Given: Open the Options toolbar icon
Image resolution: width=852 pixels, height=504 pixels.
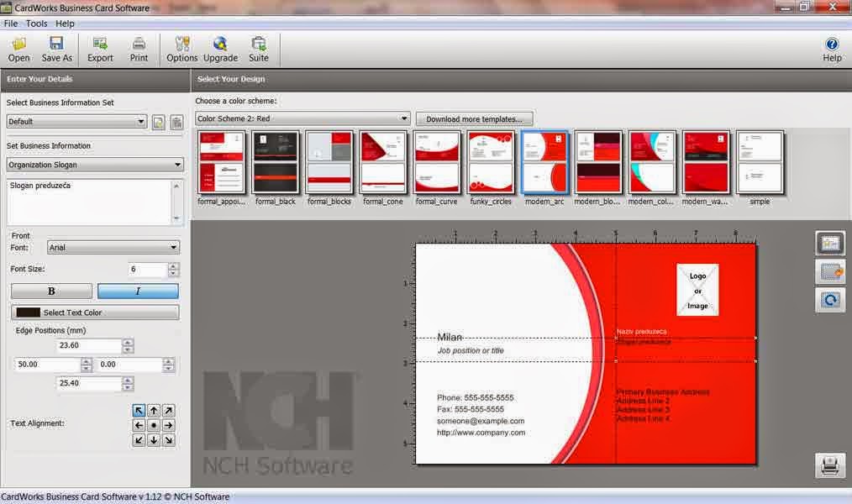Looking at the screenshot, I should click(x=182, y=50).
